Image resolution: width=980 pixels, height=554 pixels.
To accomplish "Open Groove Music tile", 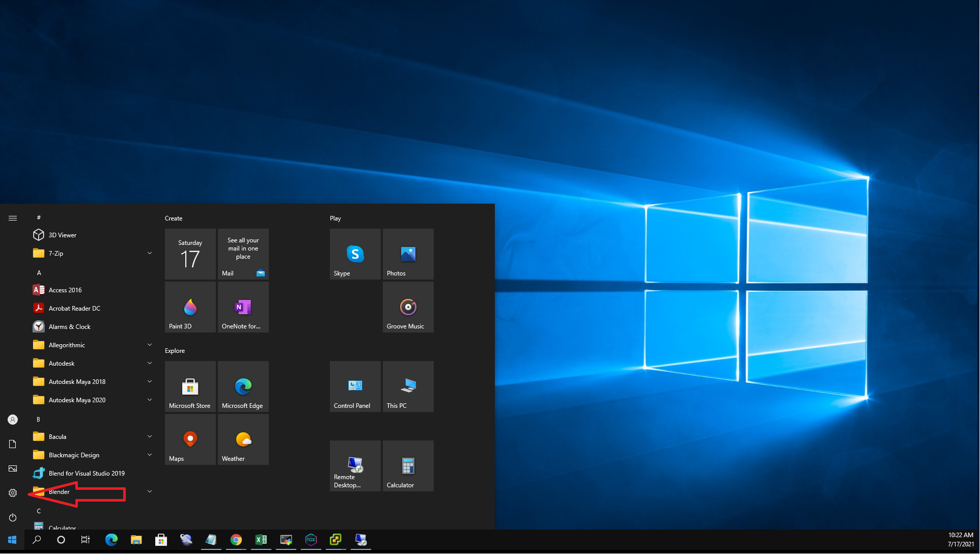I will [408, 307].
